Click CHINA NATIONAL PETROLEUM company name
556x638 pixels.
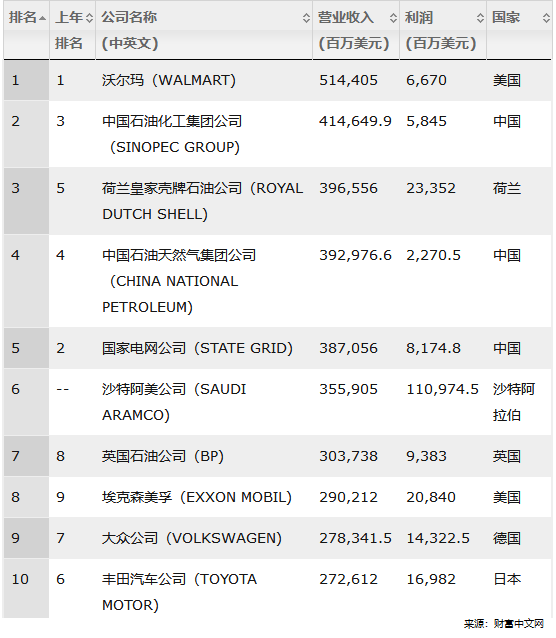tap(179, 281)
